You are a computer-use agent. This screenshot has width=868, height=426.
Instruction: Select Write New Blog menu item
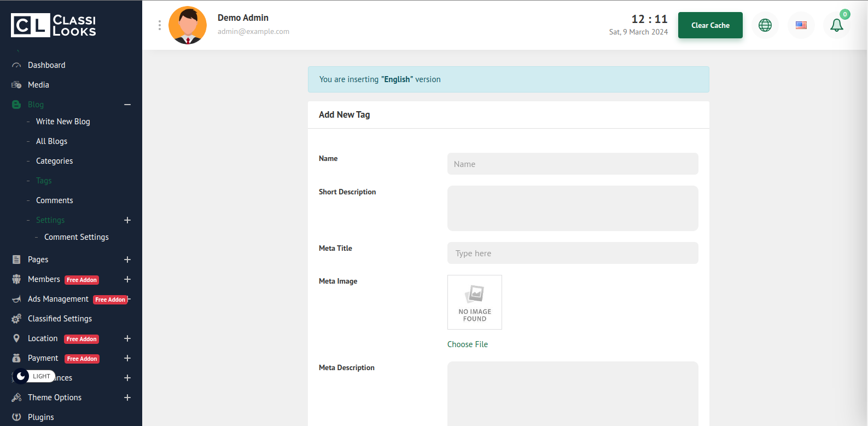[x=63, y=122]
